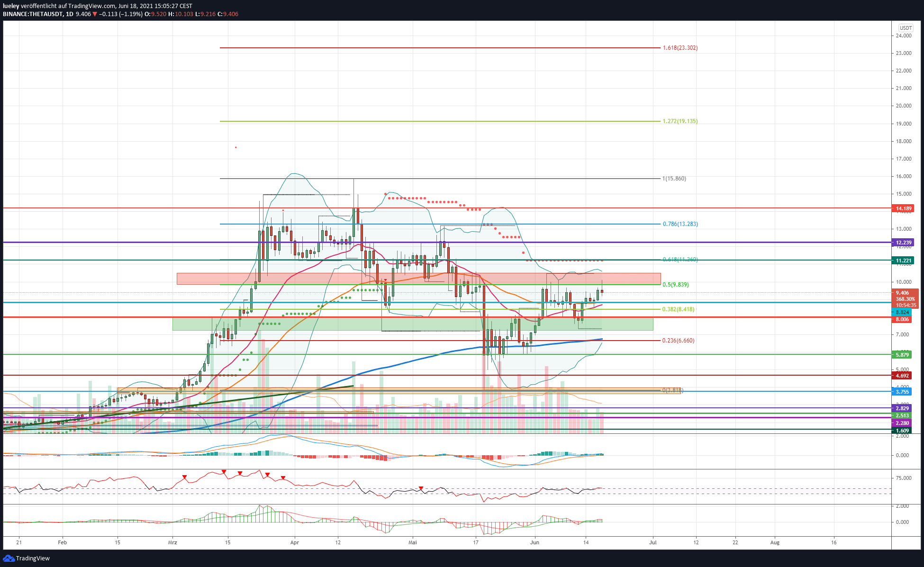Screen dimensions: 924x567
Task: Click the author name lueley in the header
Action: pos(11,6)
